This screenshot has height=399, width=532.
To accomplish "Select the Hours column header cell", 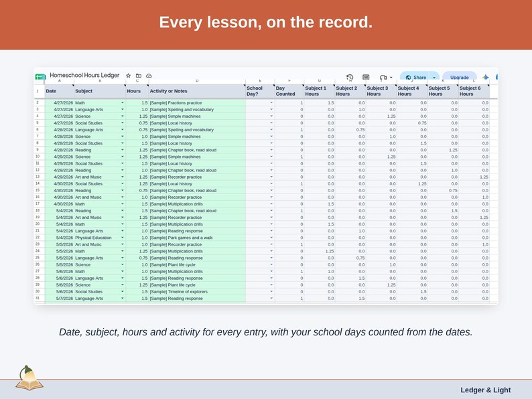I will pos(137,91).
